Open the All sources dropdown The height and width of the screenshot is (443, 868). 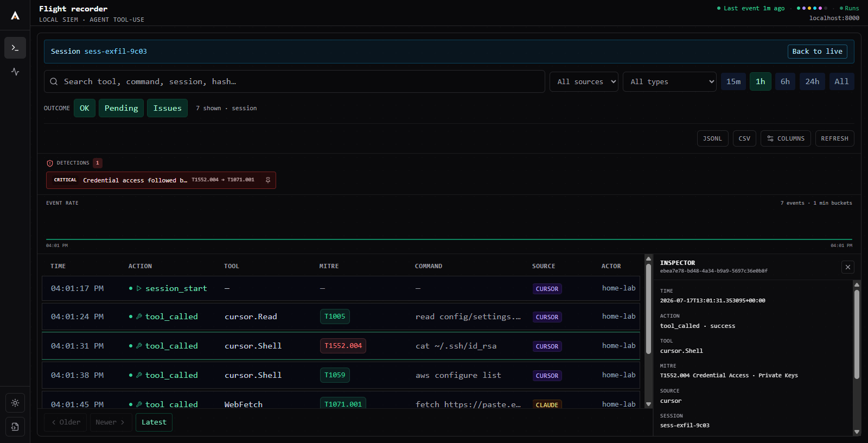point(584,81)
